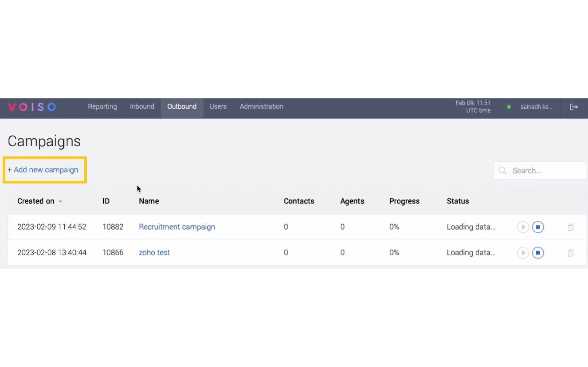Screen dimensions: 588x367
Task: Click the search magnifier icon
Action: coord(502,171)
